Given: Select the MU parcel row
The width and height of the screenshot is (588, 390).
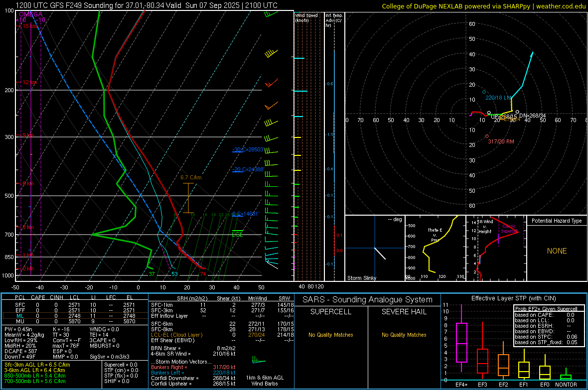Looking at the screenshot, I should [x=74, y=321].
